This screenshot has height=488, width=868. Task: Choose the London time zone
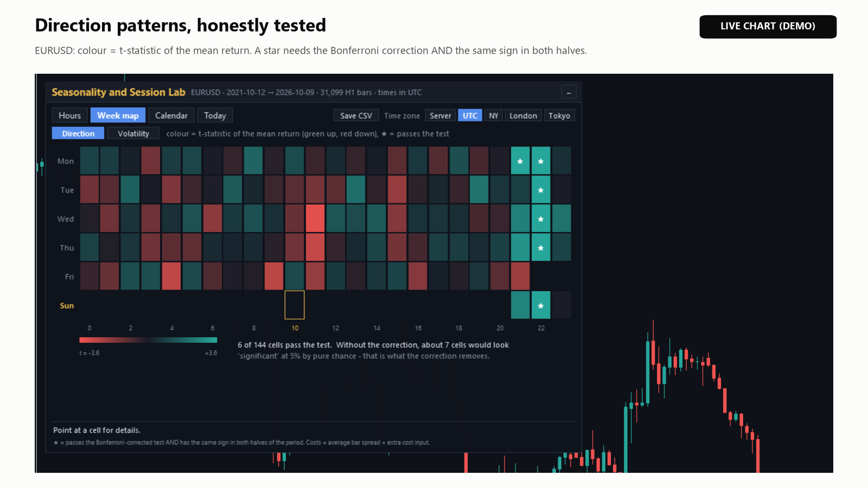[524, 115]
